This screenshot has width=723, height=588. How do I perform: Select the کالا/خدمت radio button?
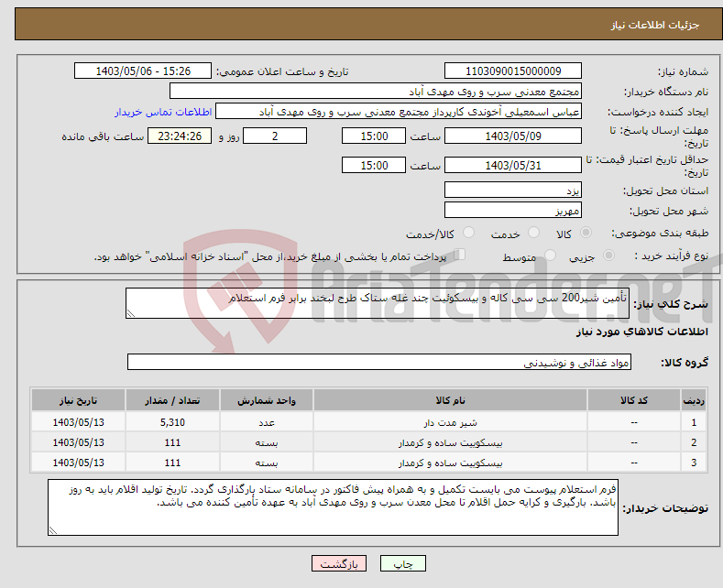(468, 233)
